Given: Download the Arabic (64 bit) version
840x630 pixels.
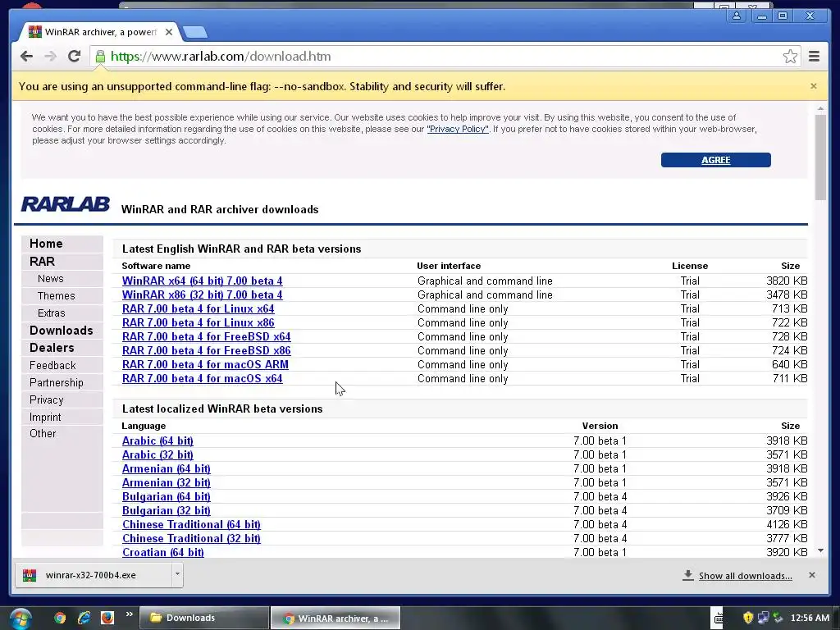Looking at the screenshot, I should point(157,441).
